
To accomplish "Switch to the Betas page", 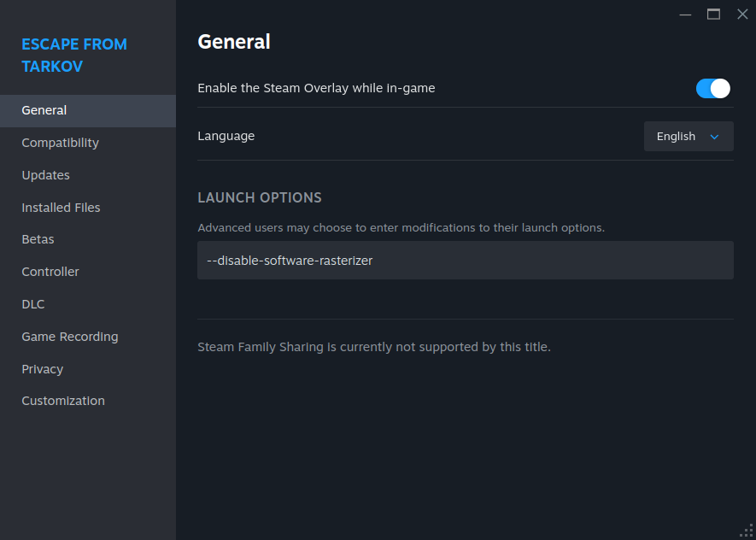I will coord(38,239).
